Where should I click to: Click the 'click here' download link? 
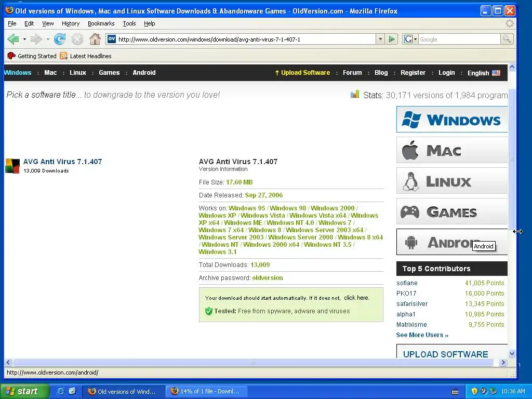[x=356, y=298]
